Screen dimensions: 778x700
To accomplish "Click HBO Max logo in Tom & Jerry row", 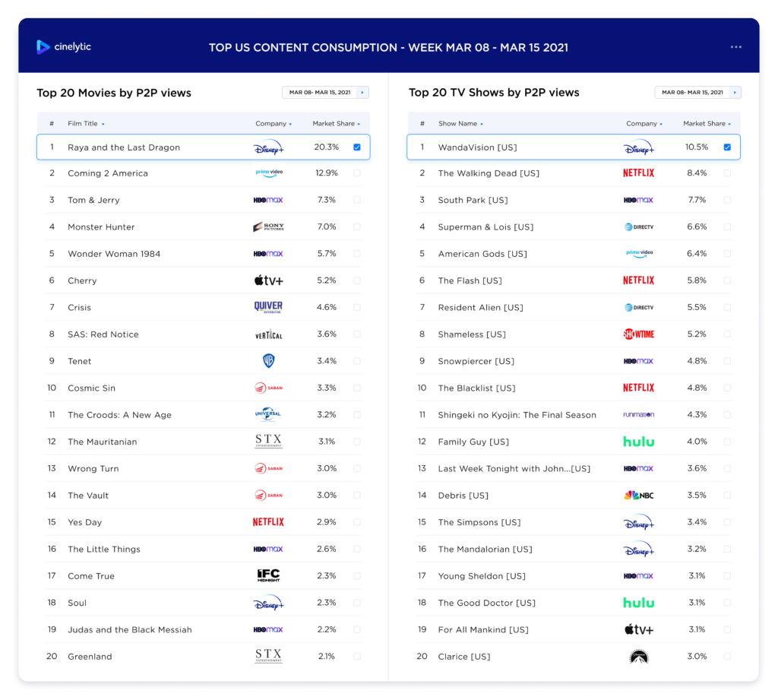I will coord(268,200).
